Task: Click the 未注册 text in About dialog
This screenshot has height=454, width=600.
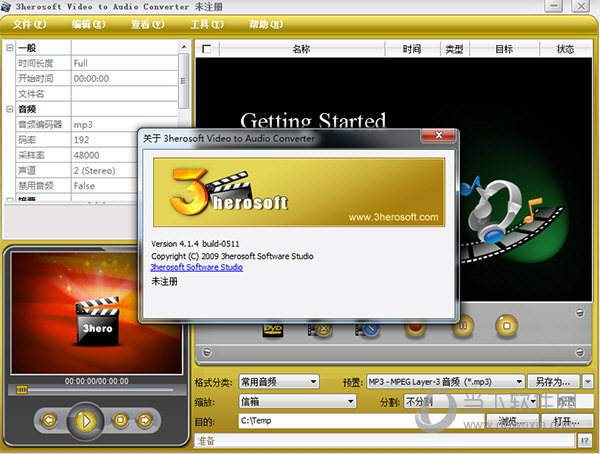Action: click(x=165, y=281)
